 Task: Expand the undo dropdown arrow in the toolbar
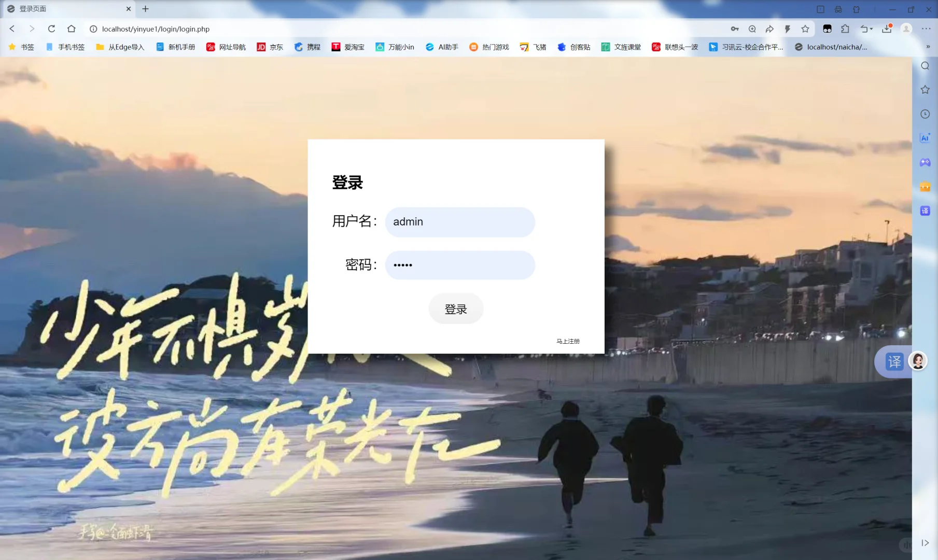point(871,29)
